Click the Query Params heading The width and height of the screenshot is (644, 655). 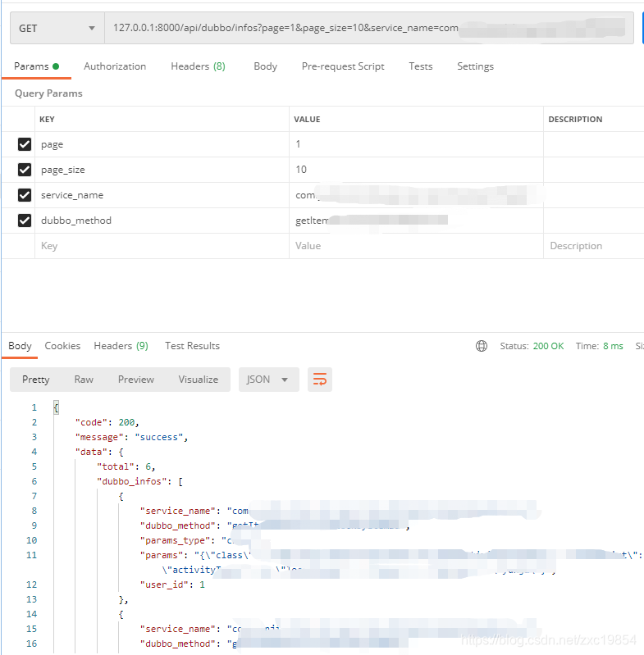[x=48, y=93]
